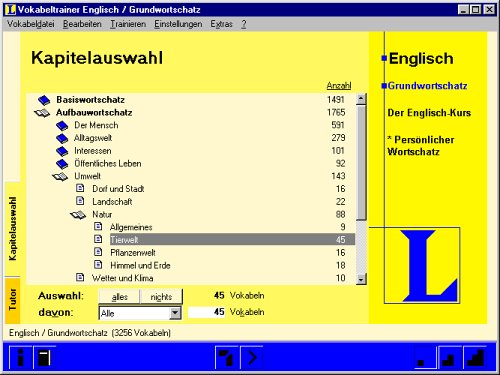
Task: Open Persönlicher Wortschatz in sidebar
Action: [421, 146]
